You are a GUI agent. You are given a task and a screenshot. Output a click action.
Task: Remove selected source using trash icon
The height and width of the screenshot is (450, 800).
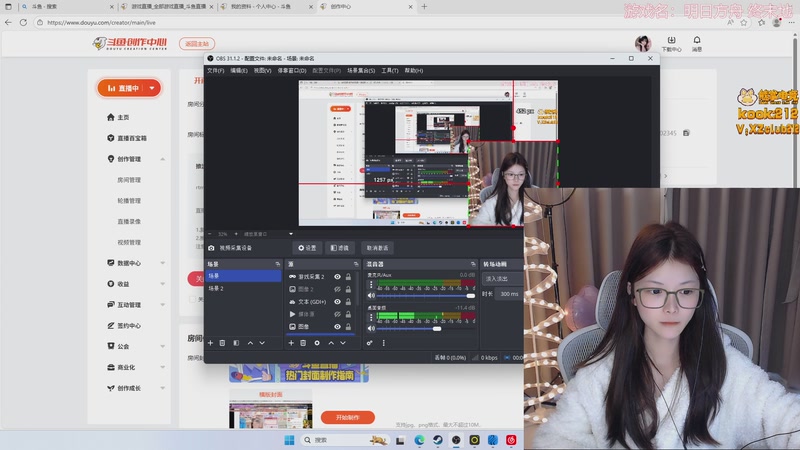click(x=303, y=343)
